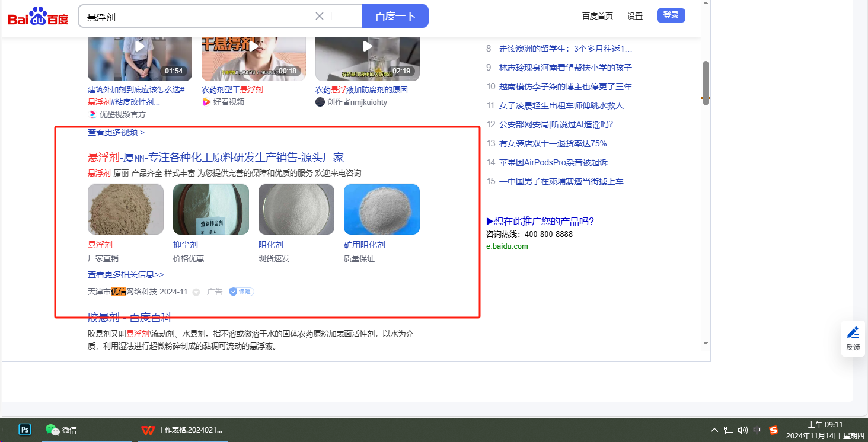Open the taskbar clock and date

coord(825,430)
